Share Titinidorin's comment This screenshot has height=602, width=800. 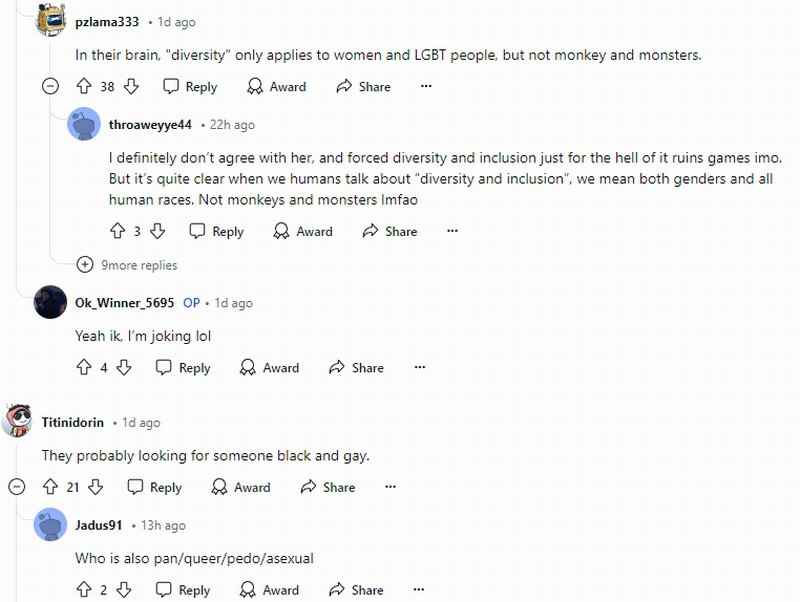(328, 487)
